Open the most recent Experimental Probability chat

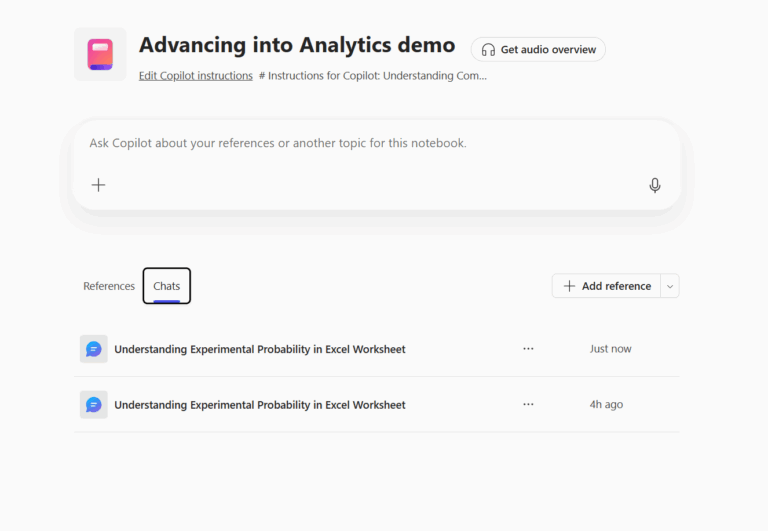[x=260, y=349]
